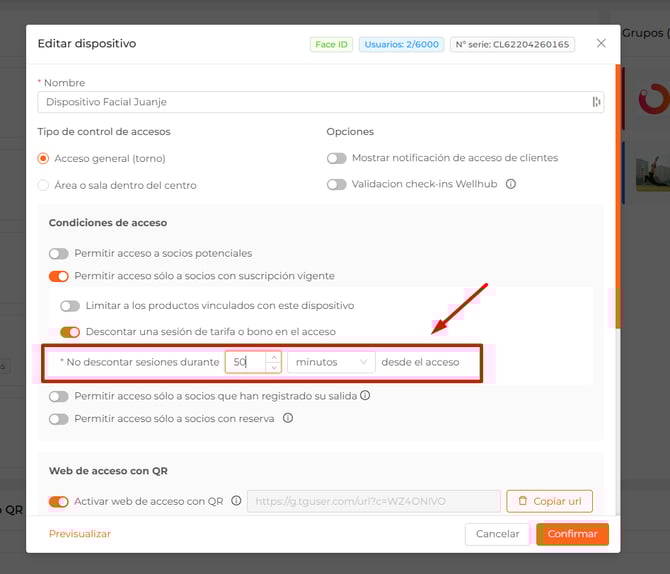Toggle Permitir acceso a socios potenciales
Image resolution: width=670 pixels, height=574 pixels.
click(59, 254)
